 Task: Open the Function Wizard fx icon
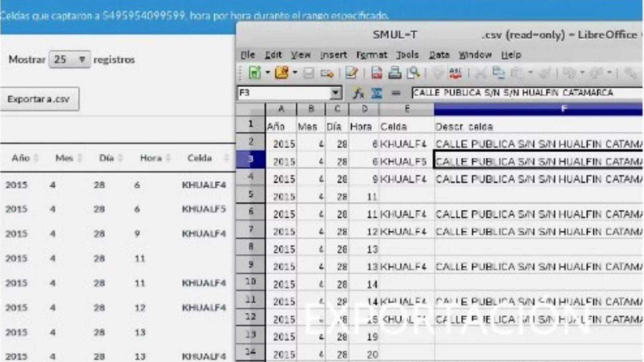click(358, 93)
